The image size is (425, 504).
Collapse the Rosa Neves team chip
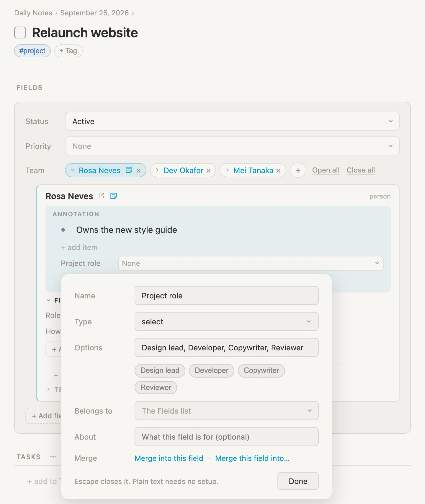tap(73, 170)
